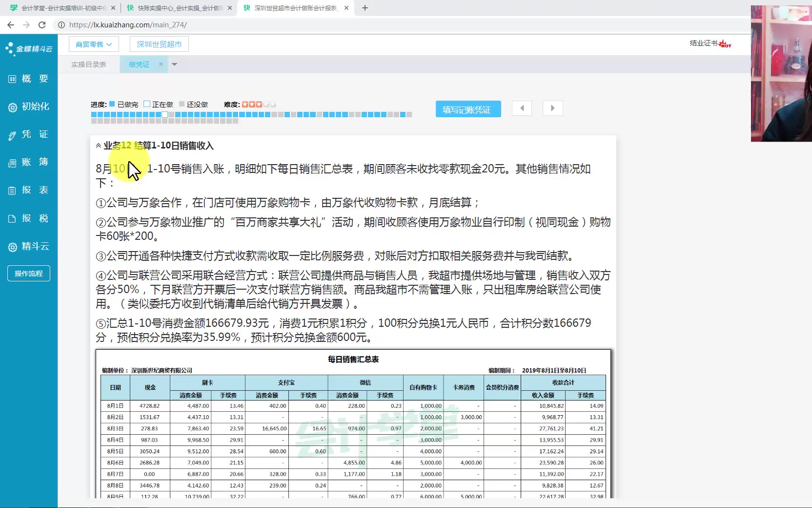Open a new browser tab with plus
The height and width of the screenshot is (508, 812).
click(365, 8)
